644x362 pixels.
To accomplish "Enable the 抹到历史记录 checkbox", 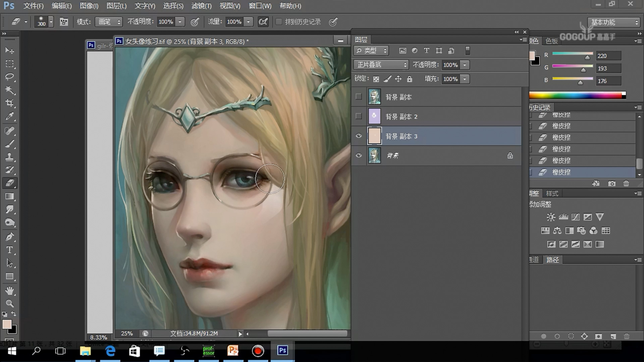I will (x=278, y=22).
